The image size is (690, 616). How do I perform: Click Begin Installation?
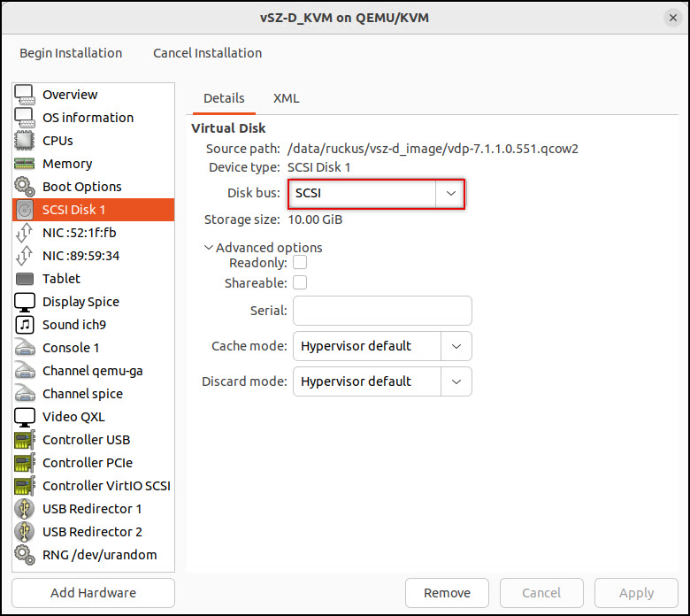pyautogui.click(x=71, y=53)
